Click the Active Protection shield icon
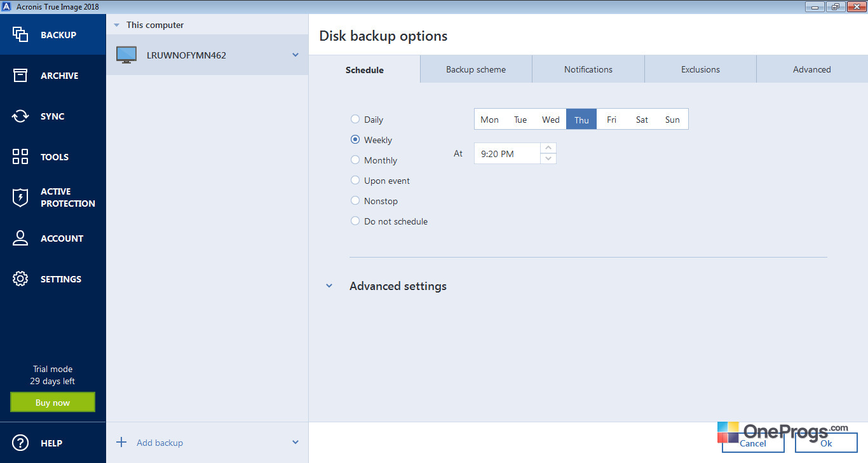 tap(20, 198)
